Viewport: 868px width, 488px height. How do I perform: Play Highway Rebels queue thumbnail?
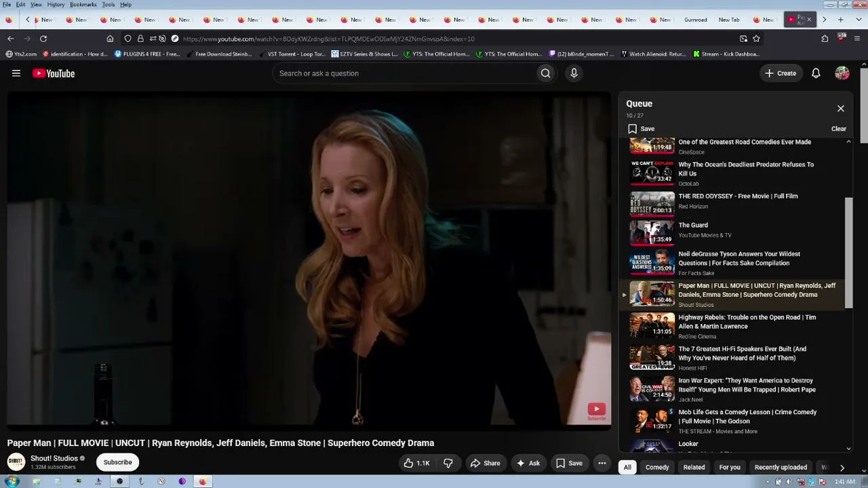pyautogui.click(x=652, y=324)
